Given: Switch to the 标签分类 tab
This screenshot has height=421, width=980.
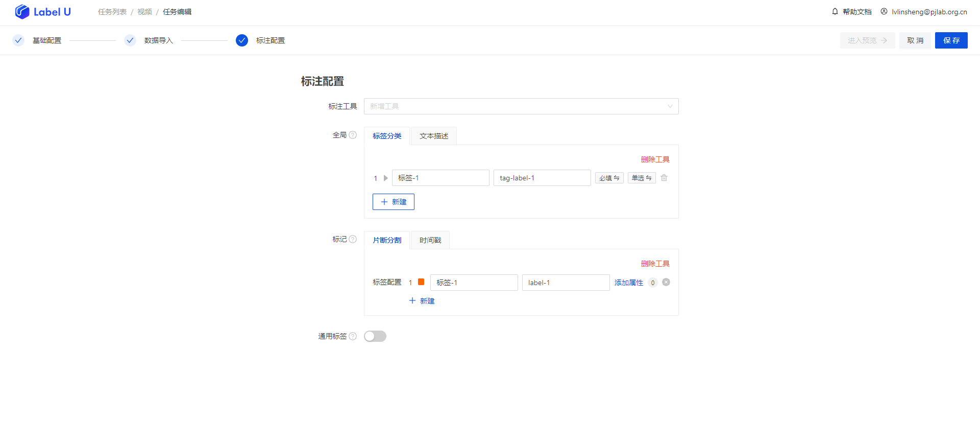Looking at the screenshot, I should 387,136.
